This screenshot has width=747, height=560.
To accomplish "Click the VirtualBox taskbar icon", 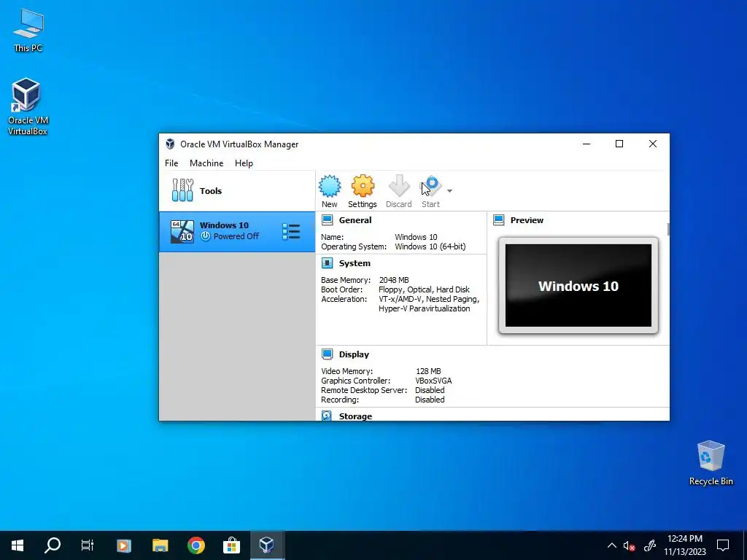I will (x=267, y=545).
